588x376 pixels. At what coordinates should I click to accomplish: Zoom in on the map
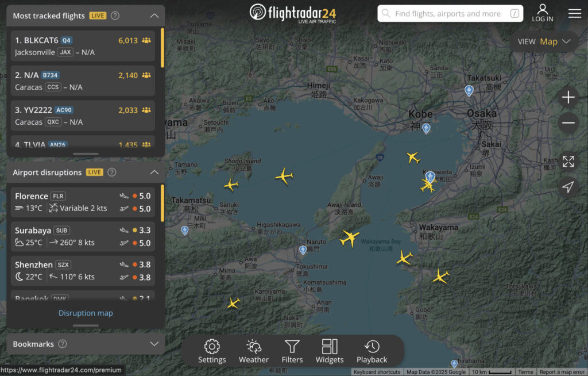pos(568,97)
